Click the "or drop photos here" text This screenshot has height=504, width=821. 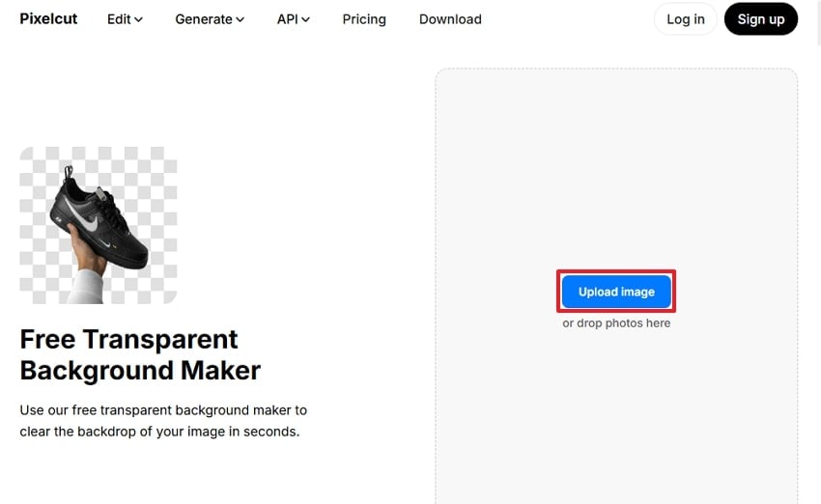click(616, 323)
